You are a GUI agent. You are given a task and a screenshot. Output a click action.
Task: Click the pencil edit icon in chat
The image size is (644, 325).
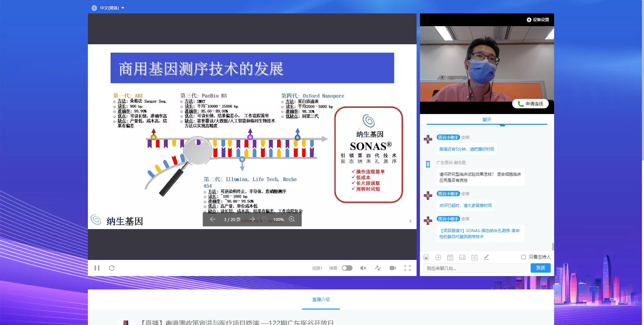pyautogui.click(x=486, y=257)
